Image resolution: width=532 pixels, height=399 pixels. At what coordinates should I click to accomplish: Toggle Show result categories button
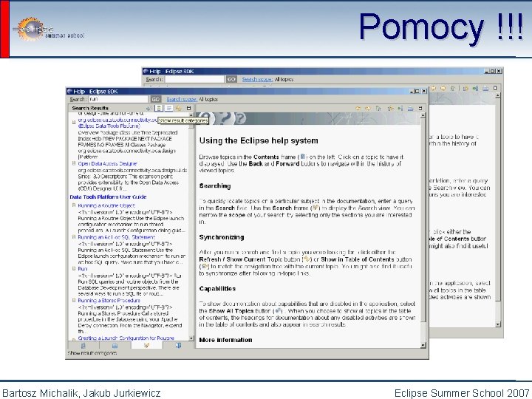[x=159, y=108]
